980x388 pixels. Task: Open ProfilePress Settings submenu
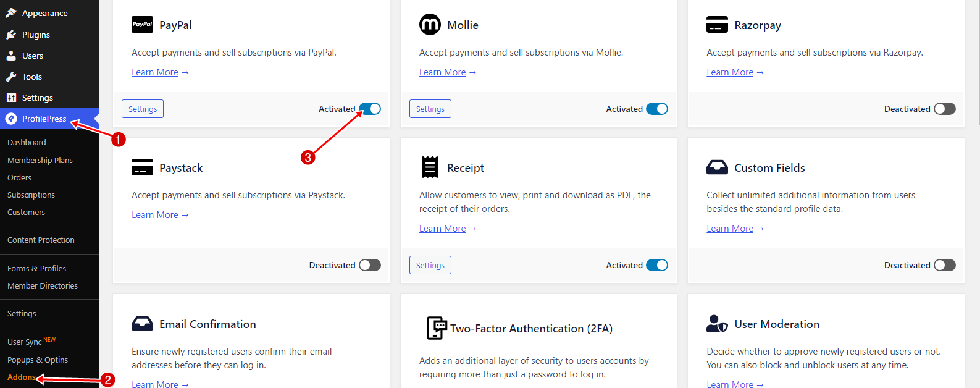coord(22,313)
